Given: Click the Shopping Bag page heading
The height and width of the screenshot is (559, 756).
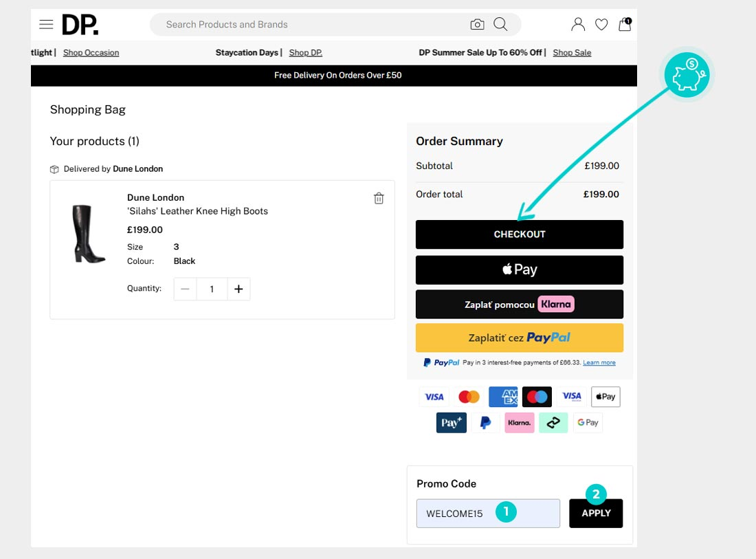Looking at the screenshot, I should (x=88, y=110).
